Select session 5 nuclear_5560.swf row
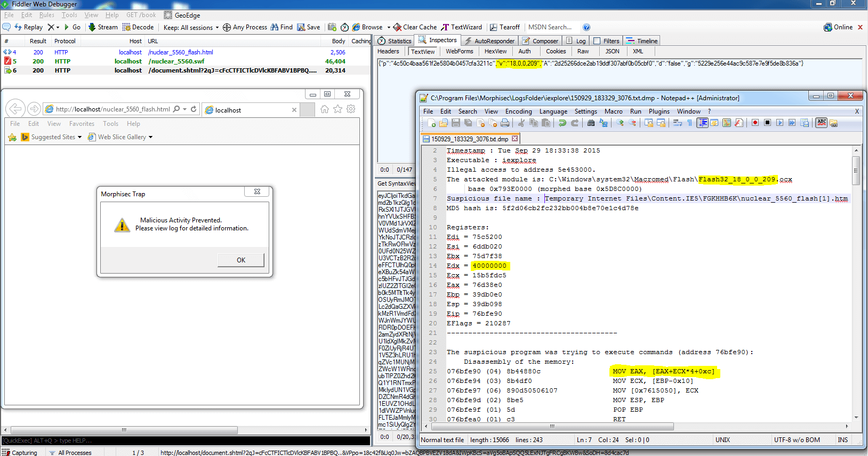868x456 pixels. (x=186, y=61)
